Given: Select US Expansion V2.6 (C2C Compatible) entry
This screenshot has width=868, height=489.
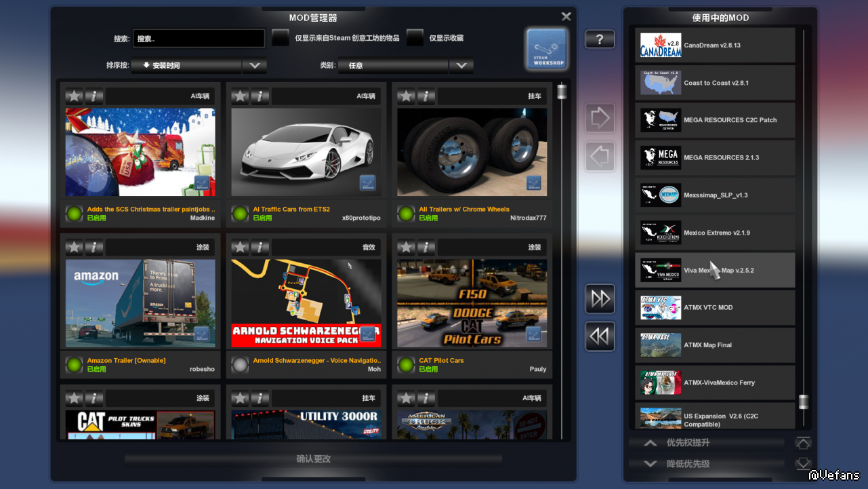Looking at the screenshot, I should [x=715, y=416].
